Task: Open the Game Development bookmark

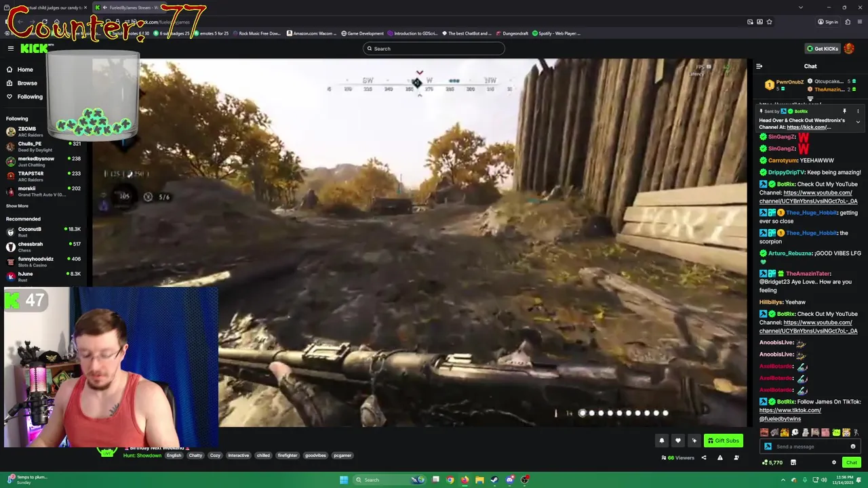Action: tap(363, 33)
